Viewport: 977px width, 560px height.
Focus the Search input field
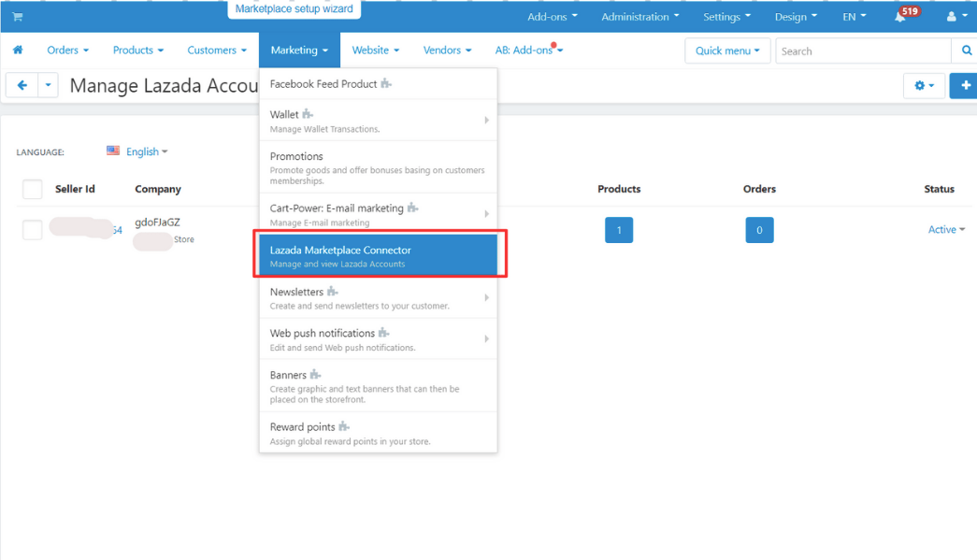[x=863, y=50]
